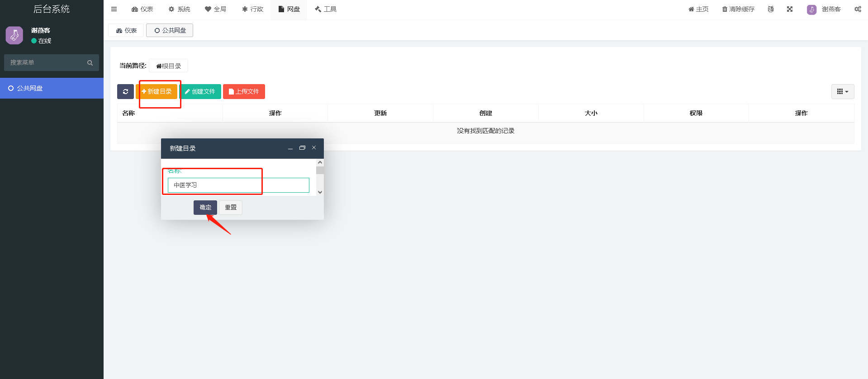Click the purple user avatar in sidebar

(x=14, y=35)
